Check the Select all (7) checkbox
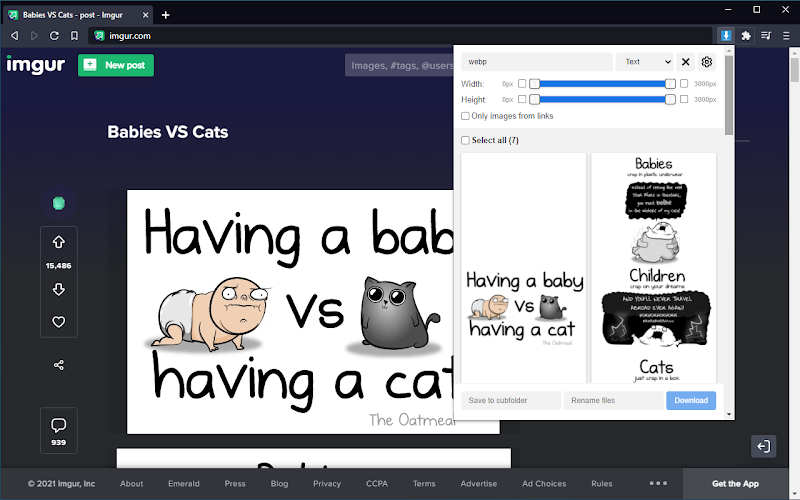 (x=465, y=140)
